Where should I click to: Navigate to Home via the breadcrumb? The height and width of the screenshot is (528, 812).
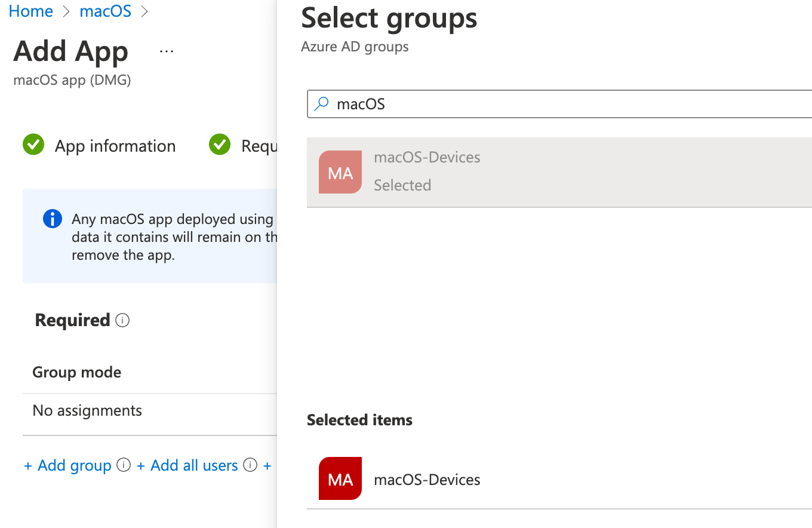point(30,11)
